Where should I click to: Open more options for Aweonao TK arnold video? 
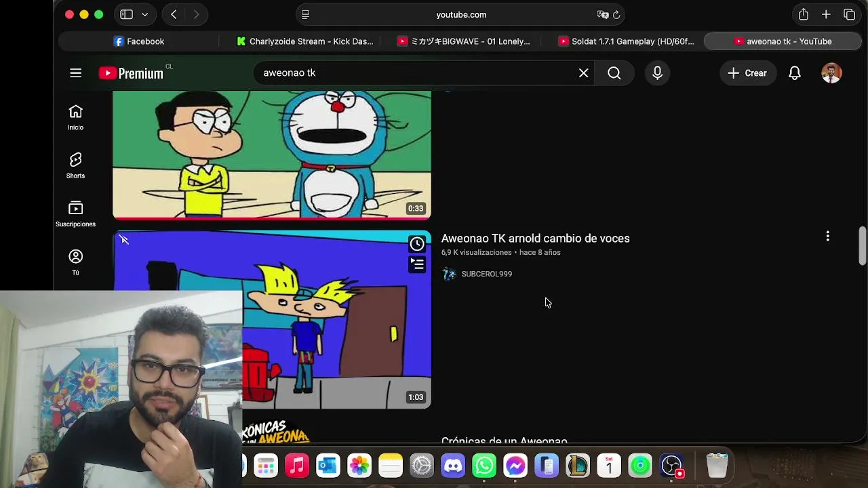(827, 236)
